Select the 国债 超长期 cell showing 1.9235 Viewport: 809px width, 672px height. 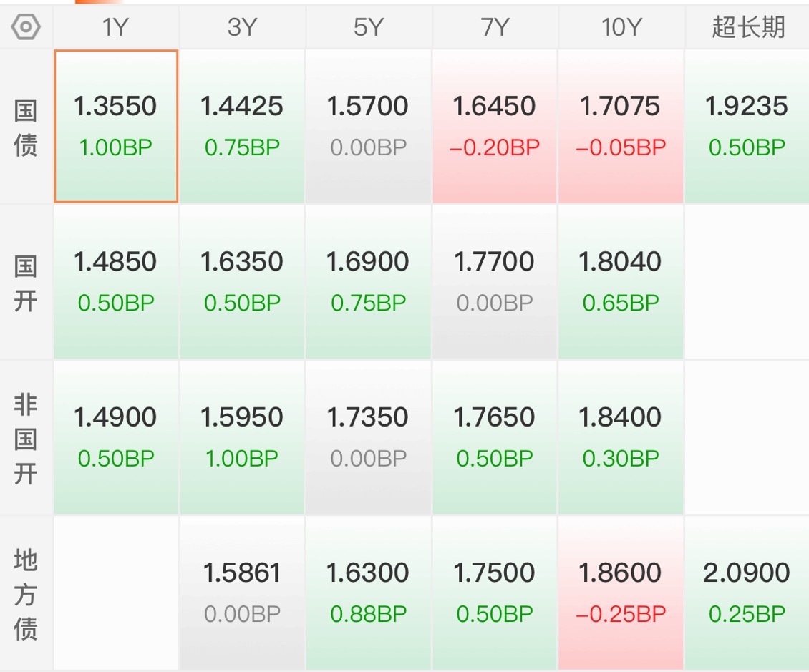coord(747,127)
